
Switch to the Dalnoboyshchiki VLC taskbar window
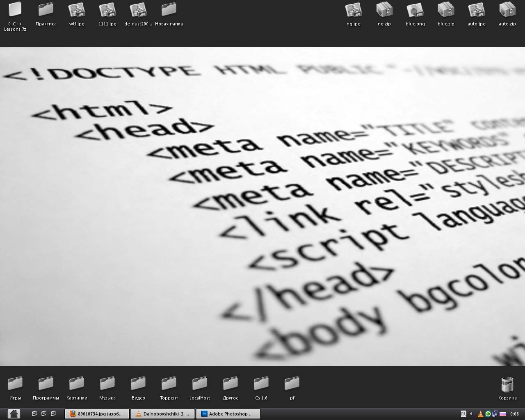[x=162, y=414]
